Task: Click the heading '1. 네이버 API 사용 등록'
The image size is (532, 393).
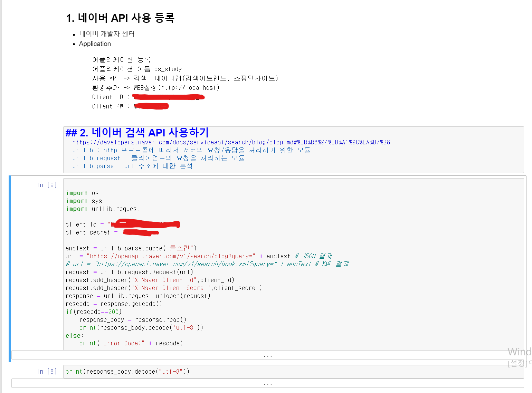Action: click(x=120, y=18)
